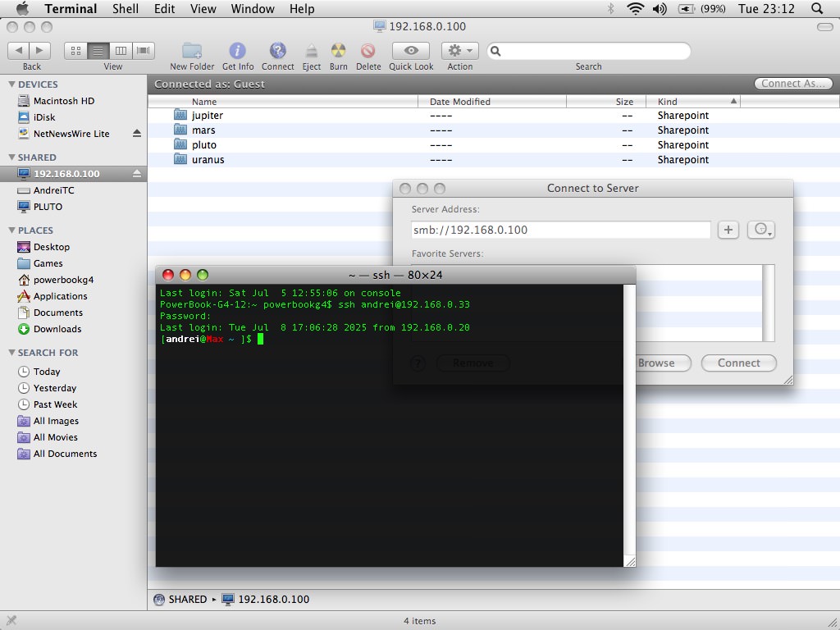Add server to favorites with plus button
The height and width of the screenshot is (630, 840).
coord(728,230)
